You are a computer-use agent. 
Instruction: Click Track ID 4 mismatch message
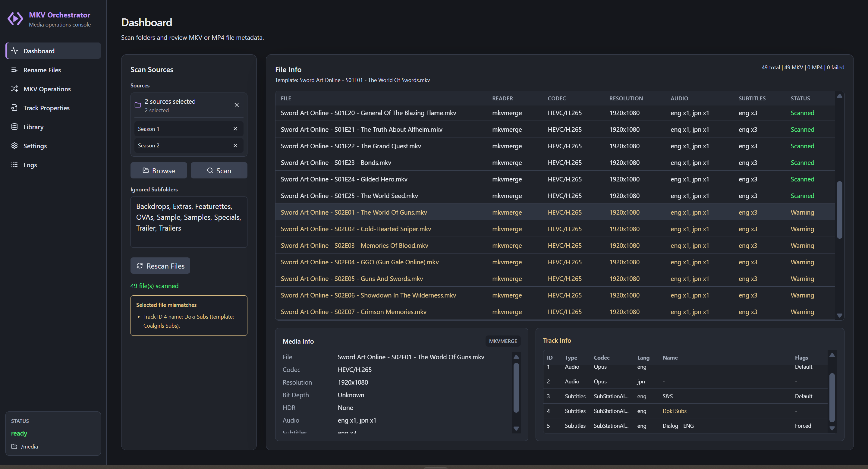[189, 321]
